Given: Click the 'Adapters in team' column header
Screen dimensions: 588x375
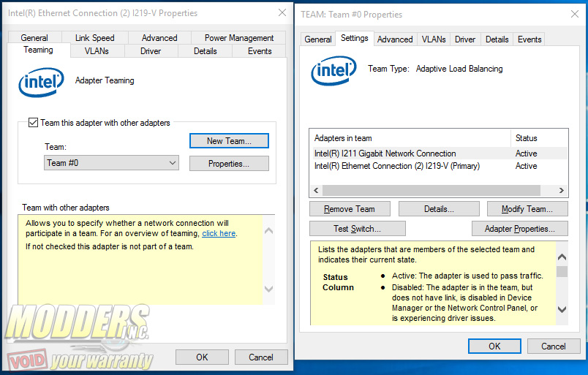Looking at the screenshot, I should point(410,138).
